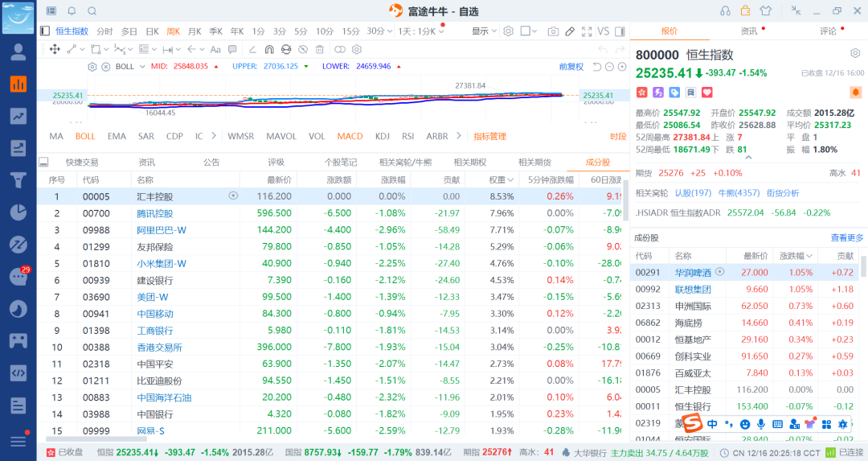This screenshot has width=868, height=461.
Task: Select the Aa text annotation tool
Action: point(215,49)
